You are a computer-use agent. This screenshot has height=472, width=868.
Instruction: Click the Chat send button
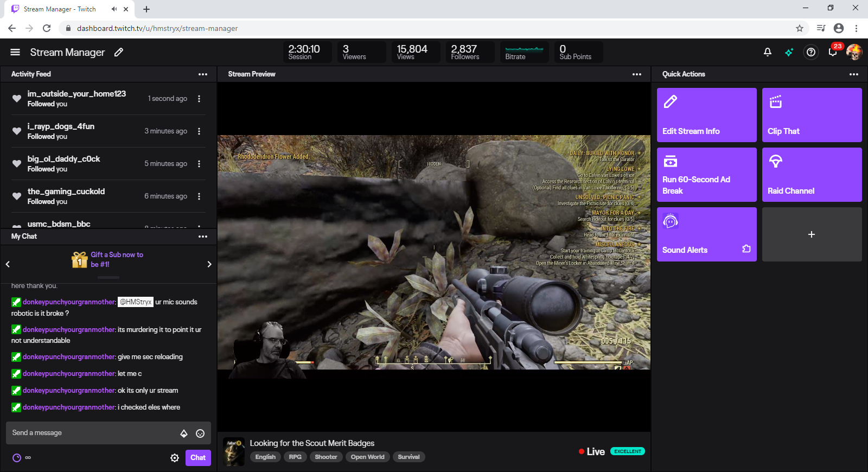point(198,458)
